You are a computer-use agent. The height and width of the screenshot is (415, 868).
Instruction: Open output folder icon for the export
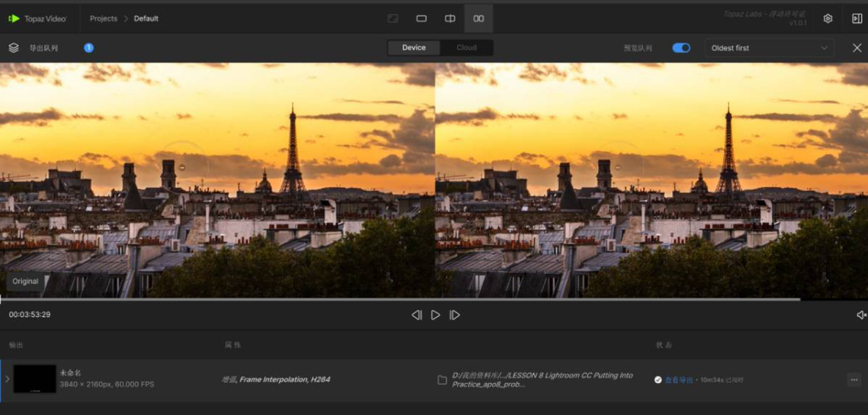click(x=442, y=380)
